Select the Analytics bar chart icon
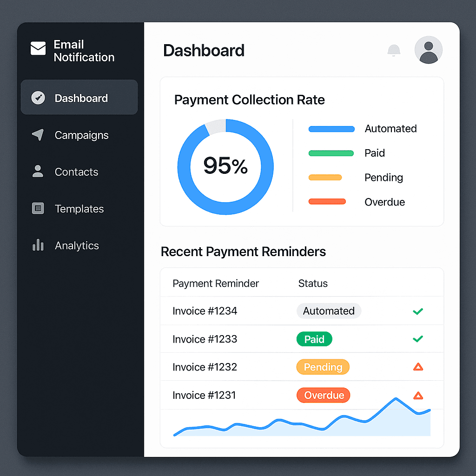 (37, 245)
